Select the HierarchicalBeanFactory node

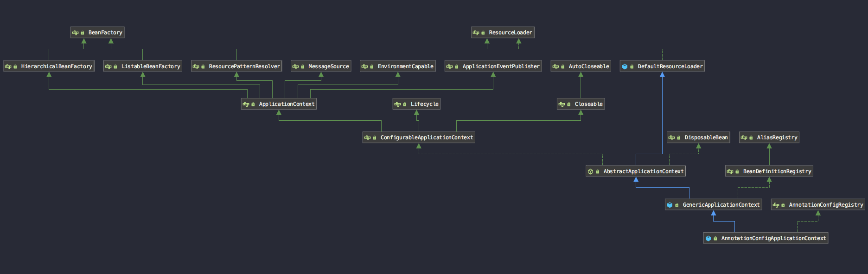click(49, 66)
